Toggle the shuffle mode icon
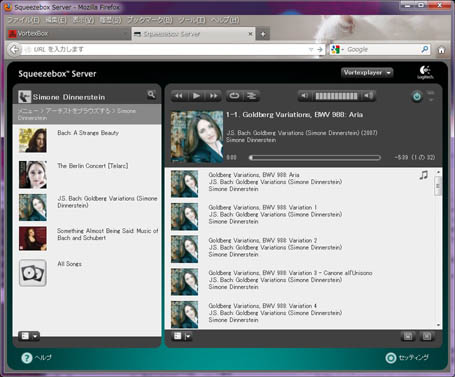 click(251, 96)
